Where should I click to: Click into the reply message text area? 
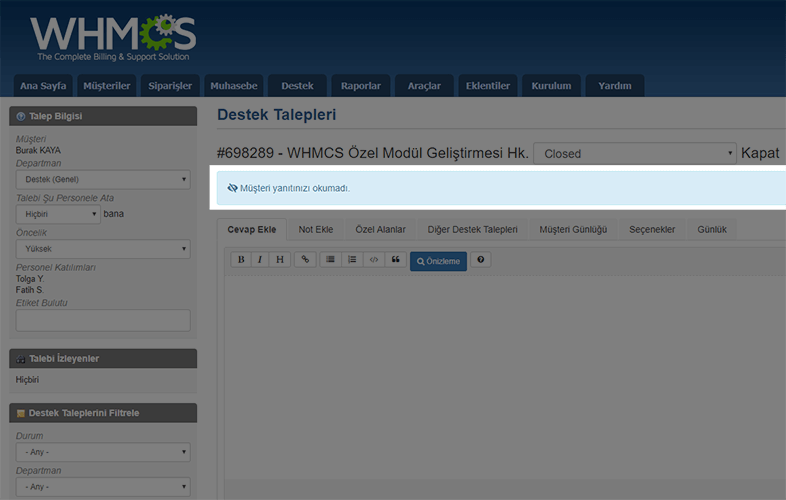[x=505, y=376]
